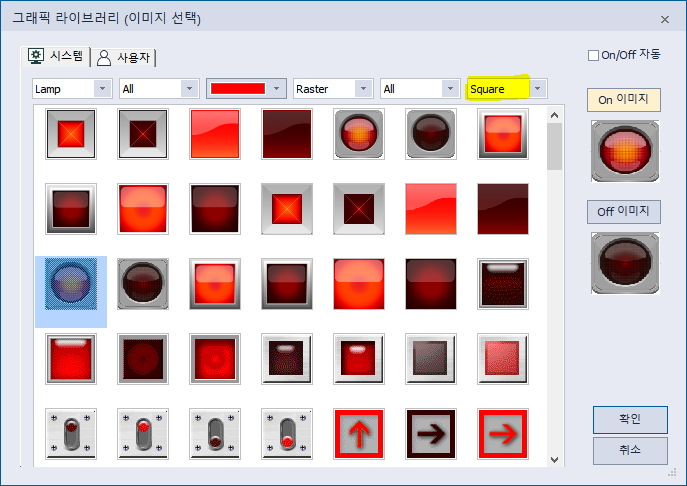Screen dimensions: 687x486
Task: Switch to the 시스템 tab
Action: point(56,56)
